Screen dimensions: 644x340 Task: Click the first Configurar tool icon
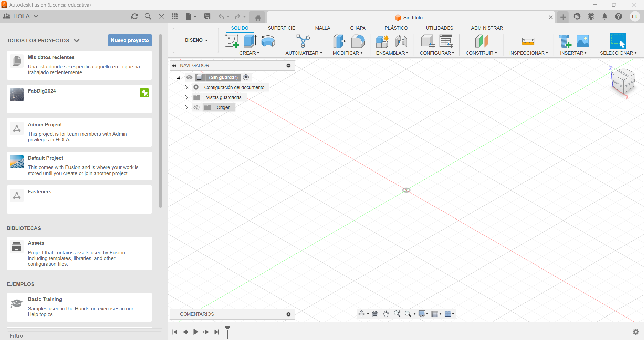[428, 41]
